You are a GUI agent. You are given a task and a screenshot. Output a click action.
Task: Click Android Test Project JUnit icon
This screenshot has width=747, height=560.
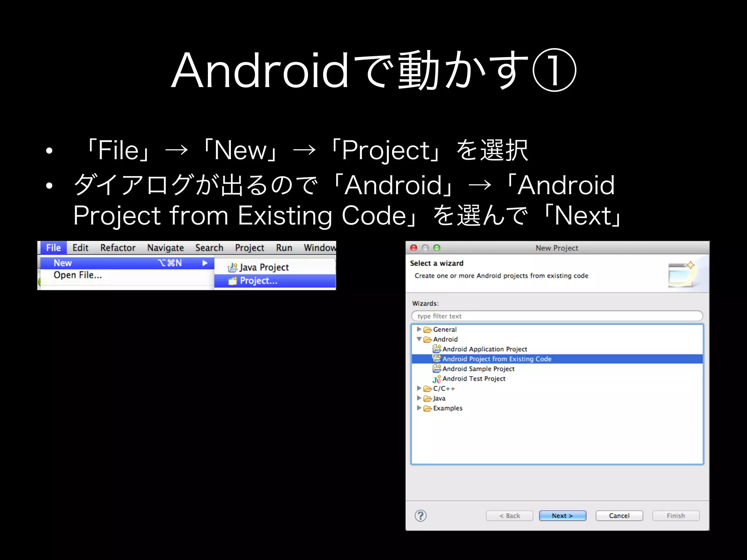click(x=437, y=379)
